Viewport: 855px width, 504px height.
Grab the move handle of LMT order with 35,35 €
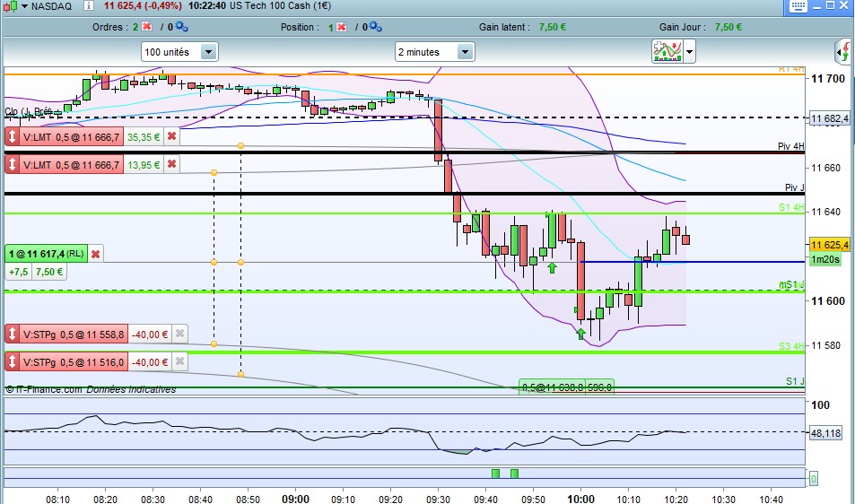coord(12,136)
